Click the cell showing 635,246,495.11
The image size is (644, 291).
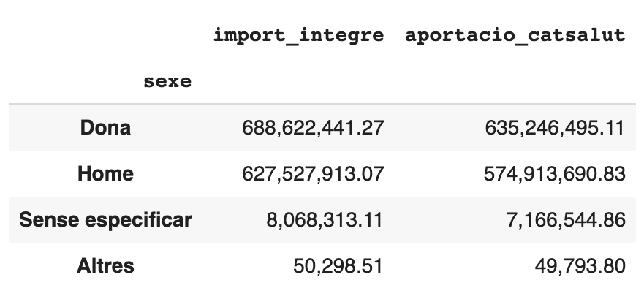tap(555, 127)
